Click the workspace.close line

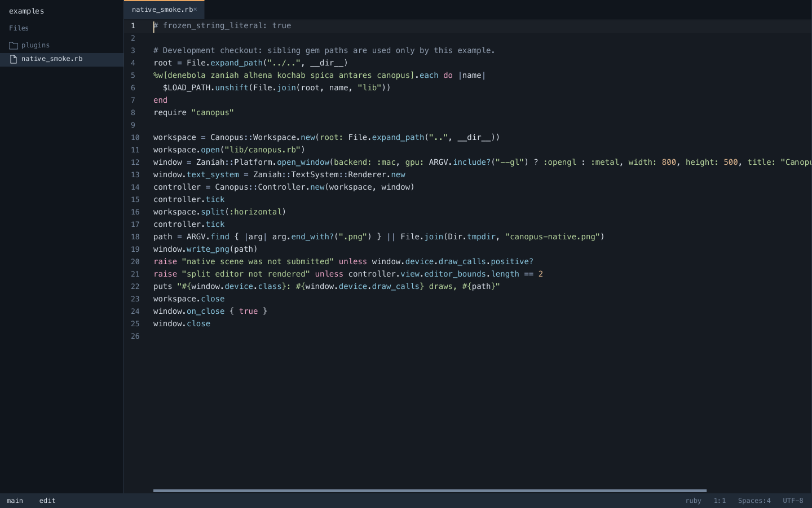click(189, 299)
